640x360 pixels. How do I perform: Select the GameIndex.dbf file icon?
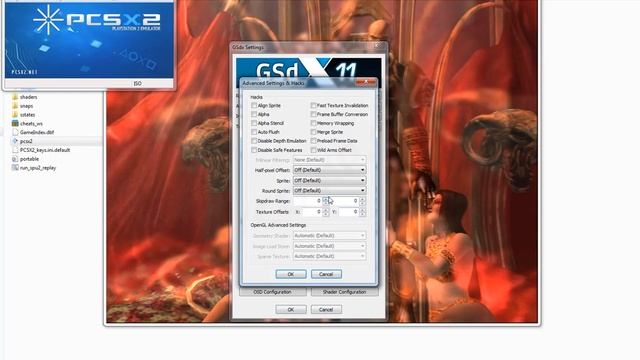15,132
